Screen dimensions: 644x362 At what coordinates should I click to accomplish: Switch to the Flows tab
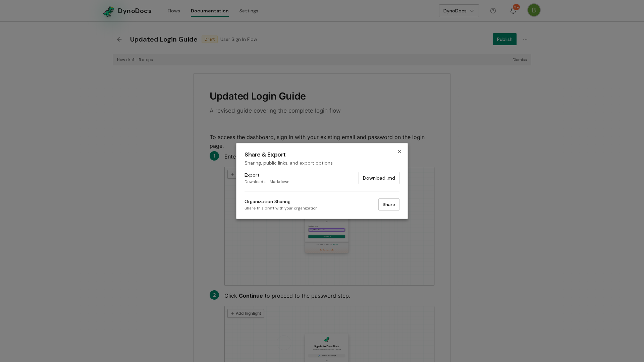174,11
